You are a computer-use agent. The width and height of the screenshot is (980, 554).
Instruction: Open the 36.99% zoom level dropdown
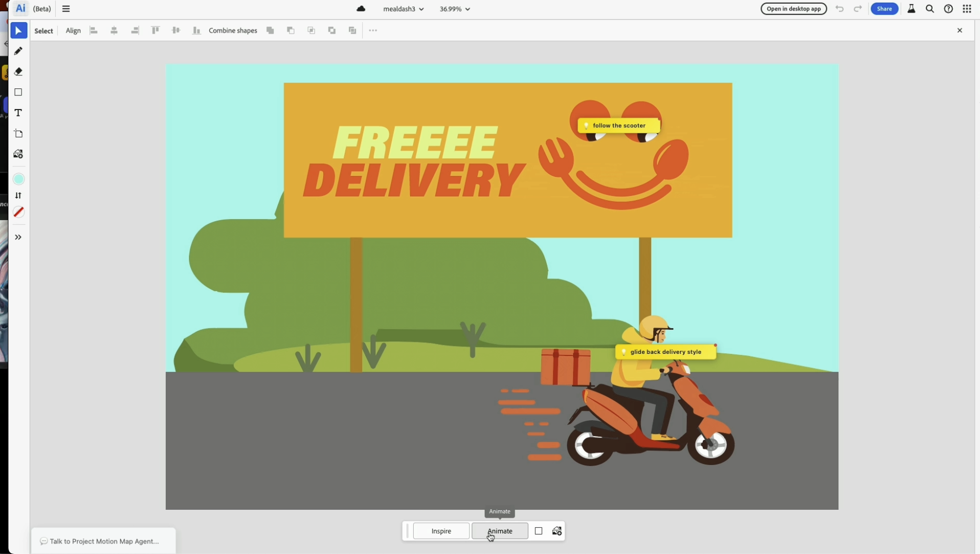click(455, 9)
